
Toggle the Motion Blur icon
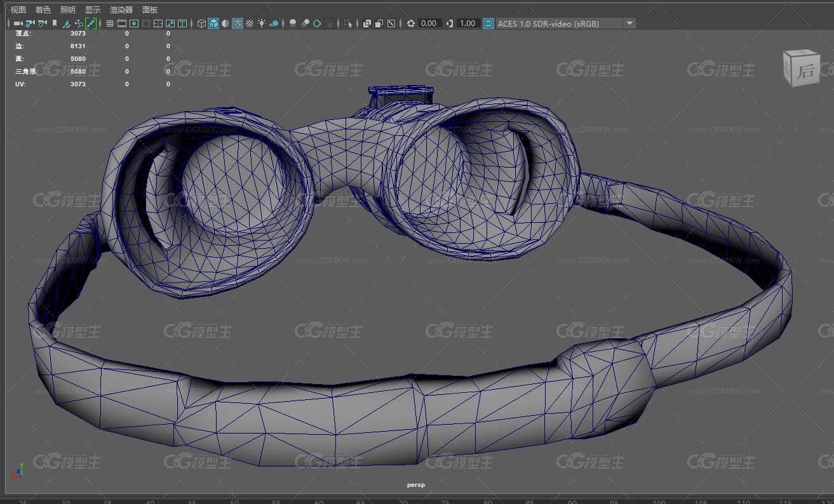point(305,23)
